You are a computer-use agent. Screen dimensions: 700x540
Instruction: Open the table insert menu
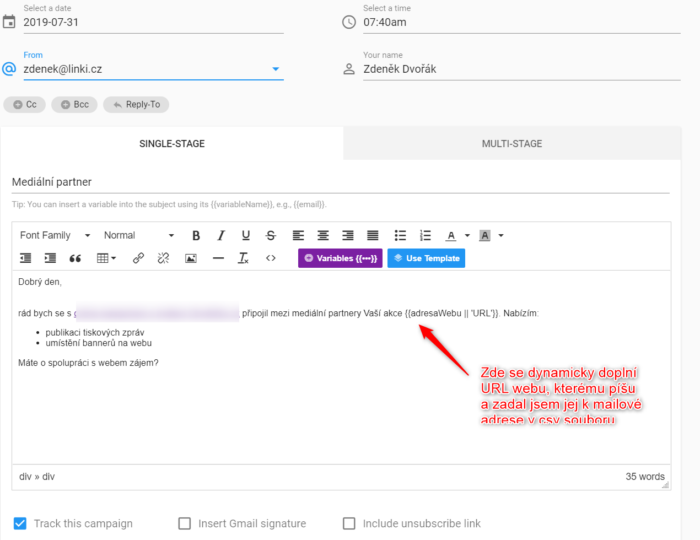106,258
